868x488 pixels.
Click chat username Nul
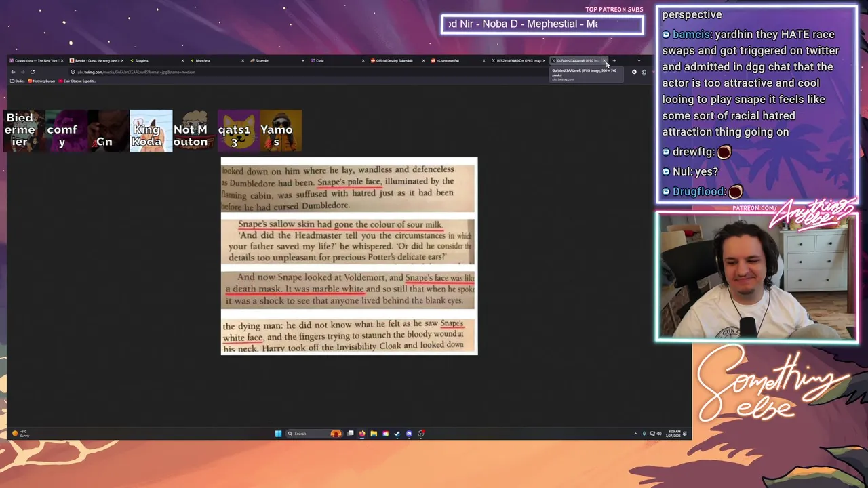click(x=680, y=171)
